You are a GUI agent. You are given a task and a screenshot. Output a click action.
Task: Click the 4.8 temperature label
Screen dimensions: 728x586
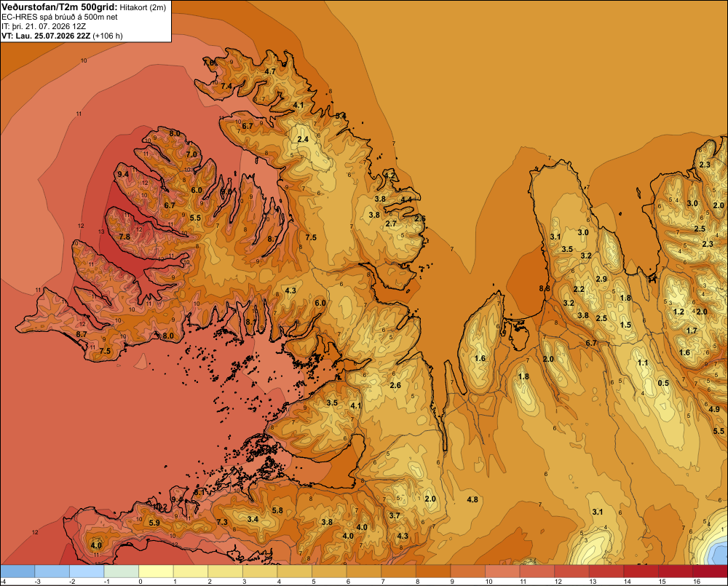pos(472,499)
